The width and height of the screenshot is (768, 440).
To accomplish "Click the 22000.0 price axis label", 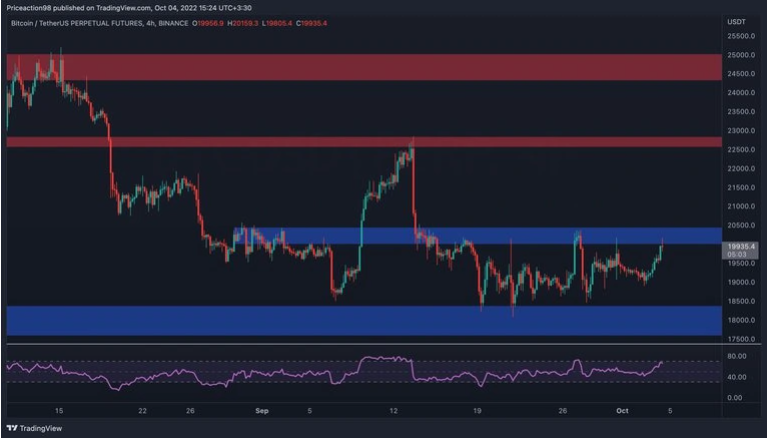I will coord(741,169).
